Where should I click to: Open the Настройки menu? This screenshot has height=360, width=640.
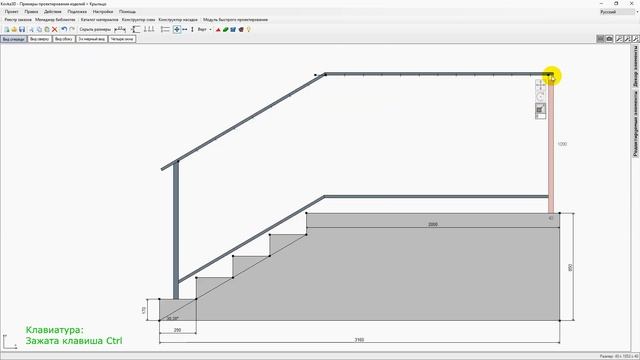click(x=103, y=12)
